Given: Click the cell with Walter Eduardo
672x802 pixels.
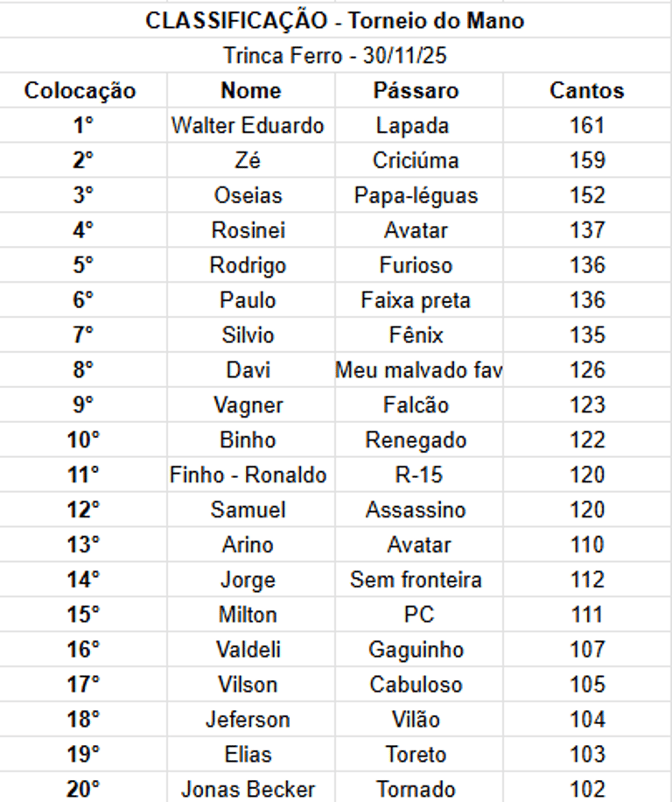Looking at the screenshot, I should point(250,125).
